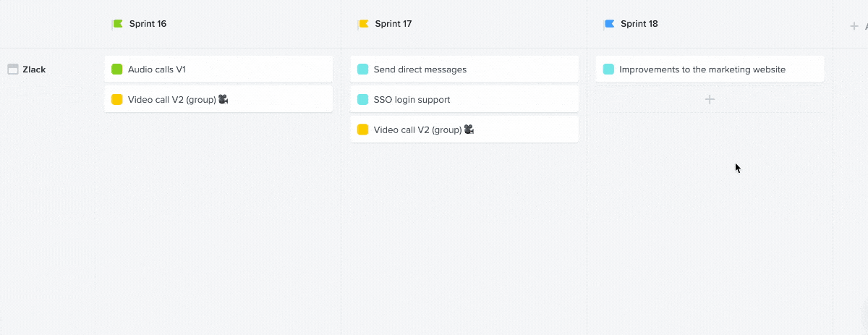Select the Sprint 17 column header
This screenshot has width=868, height=335.
pos(393,24)
